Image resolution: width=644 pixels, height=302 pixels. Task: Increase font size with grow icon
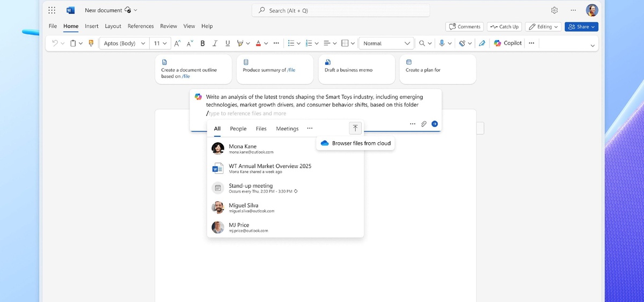(x=178, y=43)
